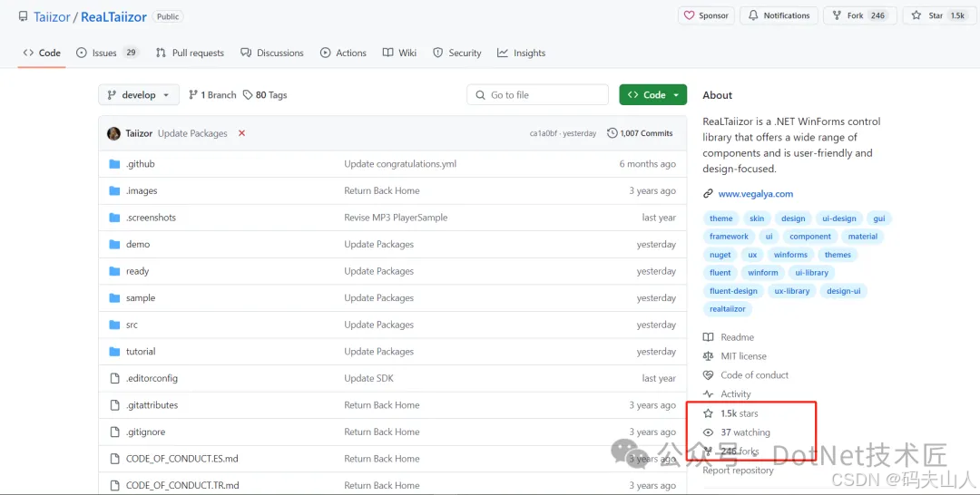
Task: Open the Security tab
Action: point(456,53)
